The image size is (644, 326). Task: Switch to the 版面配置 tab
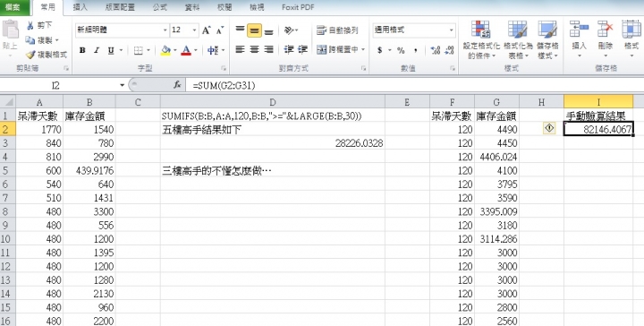[x=120, y=7]
